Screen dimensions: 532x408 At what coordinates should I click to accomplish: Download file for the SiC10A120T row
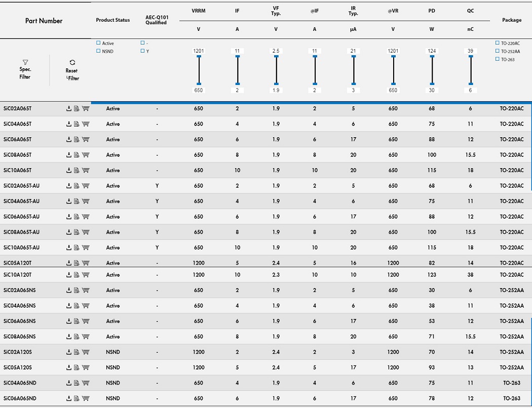[68, 275]
